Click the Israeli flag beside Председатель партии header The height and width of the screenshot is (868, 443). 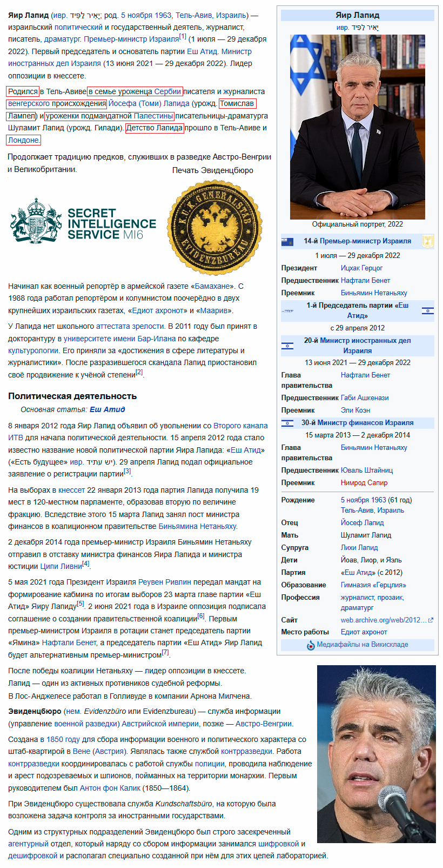428,311
